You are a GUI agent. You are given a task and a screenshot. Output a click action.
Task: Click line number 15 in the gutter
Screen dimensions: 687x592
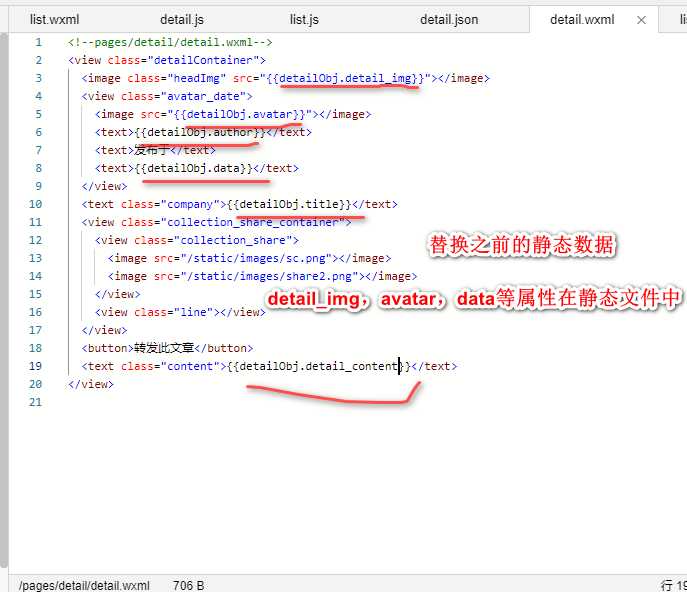point(35,294)
